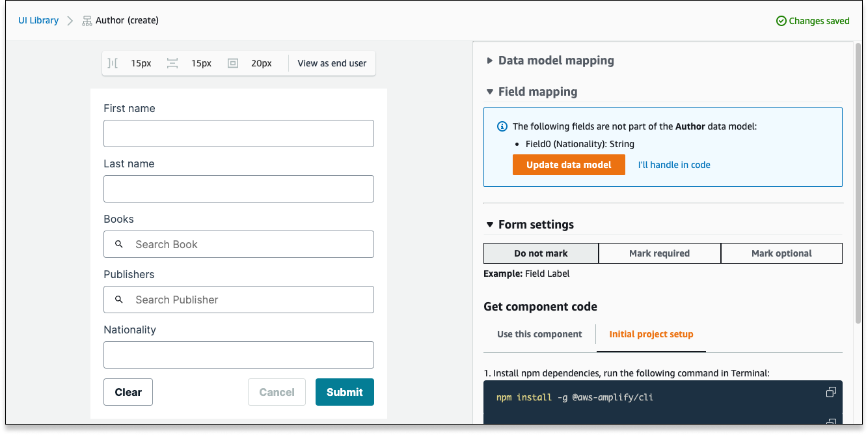Click the horizontal gap spacing icon

point(113,63)
